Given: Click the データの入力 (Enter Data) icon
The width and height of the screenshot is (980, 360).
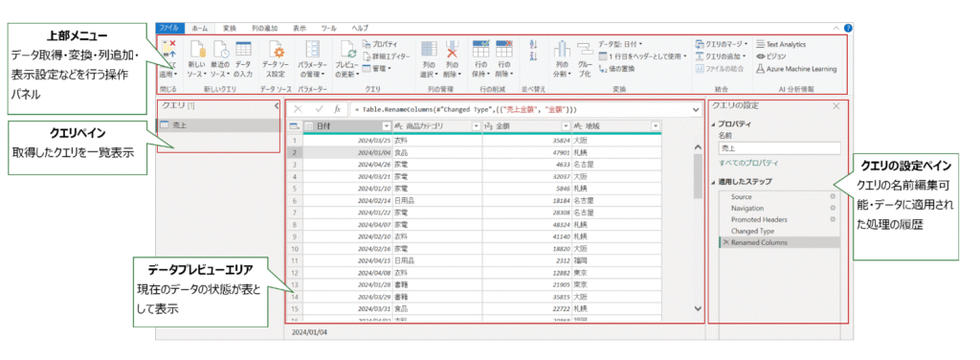Looking at the screenshot, I should pyautogui.click(x=243, y=50).
